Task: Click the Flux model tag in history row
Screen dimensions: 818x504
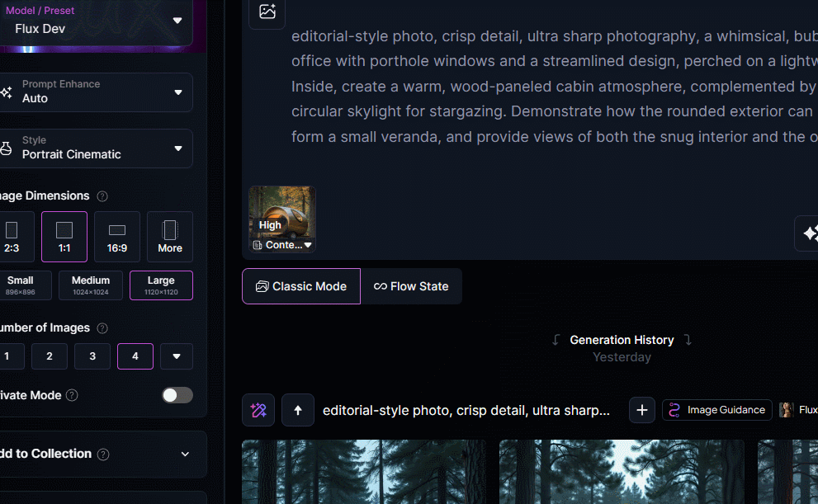Action: tap(798, 410)
